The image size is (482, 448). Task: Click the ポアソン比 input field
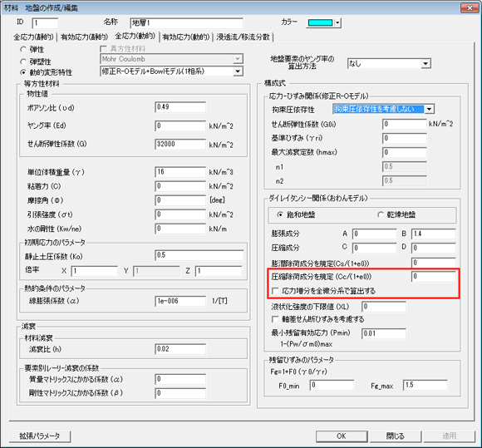[x=180, y=107]
